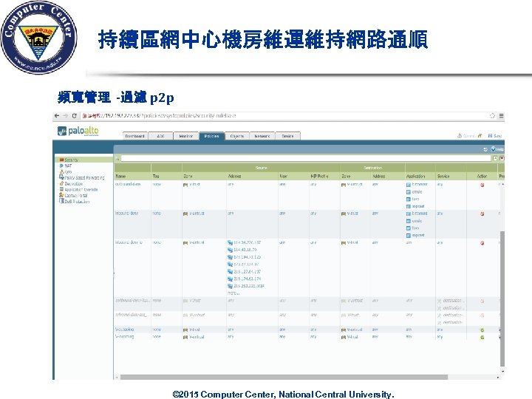Image resolution: width=532 pixels, height=399 pixels.
Task: Open the browser hamburger menu
Action: (501, 116)
